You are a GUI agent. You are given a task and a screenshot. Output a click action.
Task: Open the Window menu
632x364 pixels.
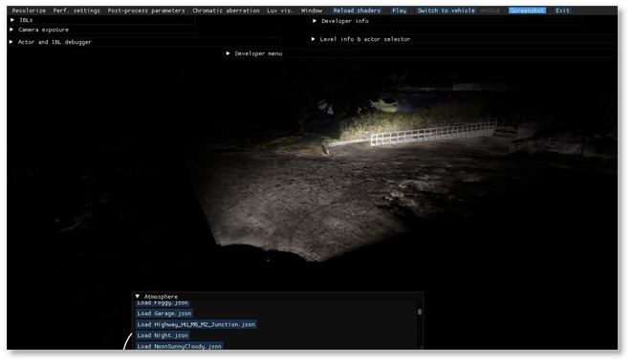[x=312, y=11]
